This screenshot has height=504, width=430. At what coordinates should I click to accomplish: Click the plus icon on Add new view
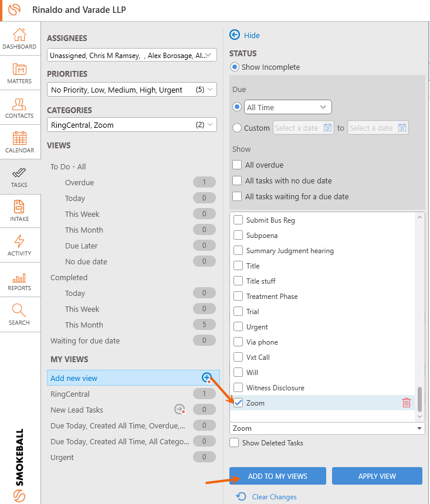point(206,377)
